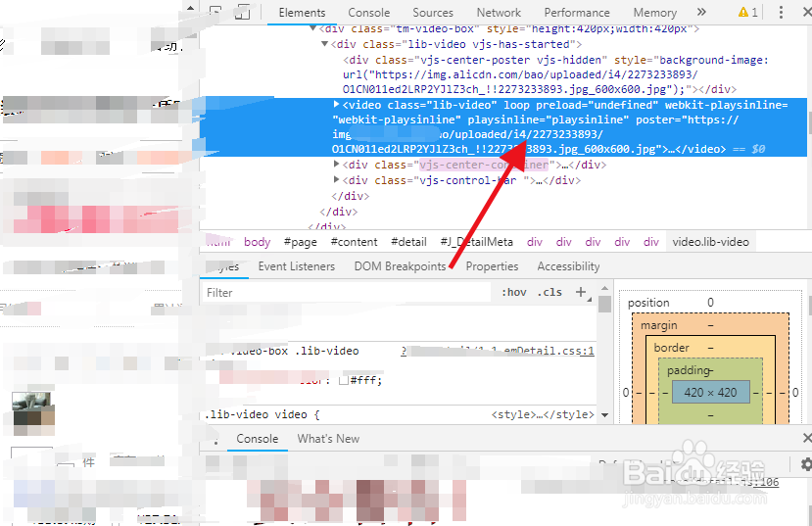Click the margin label in box model
The image size is (812, 526).
[x=659, y=325]
